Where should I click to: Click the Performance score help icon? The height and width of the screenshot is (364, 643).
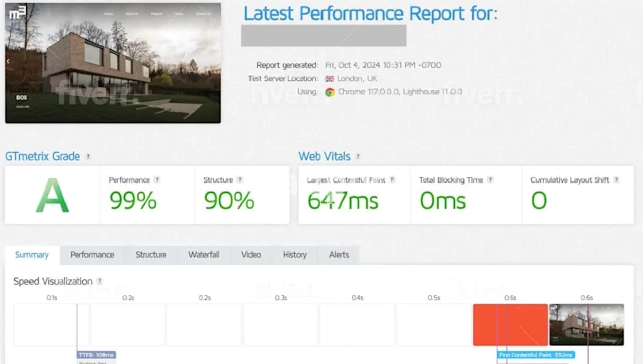157,180
